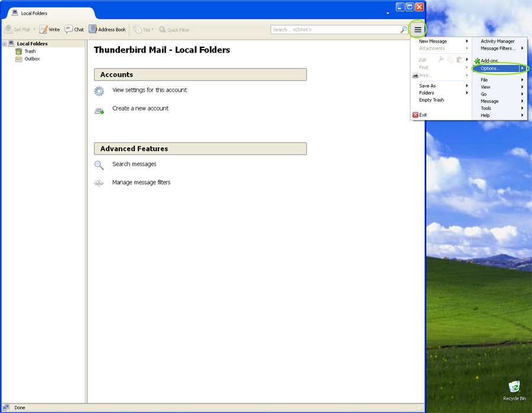Select Local Folders in the folder pane
Screen dimensions: 532x413
coord(33,44)
